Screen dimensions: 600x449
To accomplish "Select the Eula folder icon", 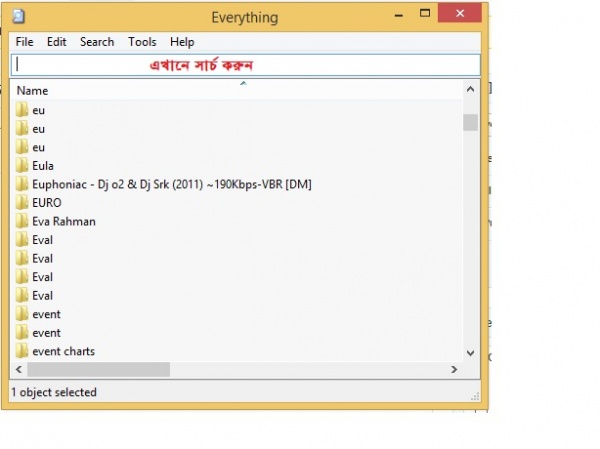I will point(22,166).
